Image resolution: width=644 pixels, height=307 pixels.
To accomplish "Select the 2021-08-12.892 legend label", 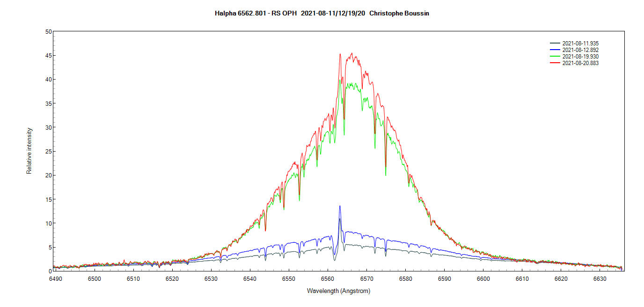I will pyautogui.click(x=580, y=50).
